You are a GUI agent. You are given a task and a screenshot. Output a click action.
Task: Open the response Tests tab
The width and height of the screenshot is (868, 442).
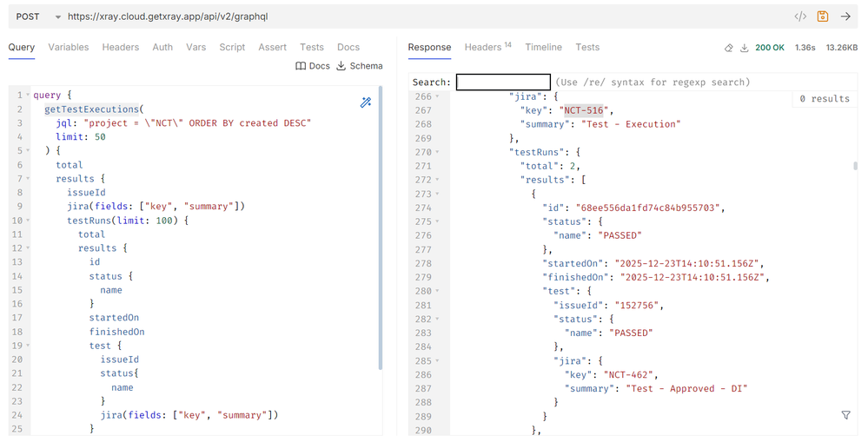coord(587,48)
